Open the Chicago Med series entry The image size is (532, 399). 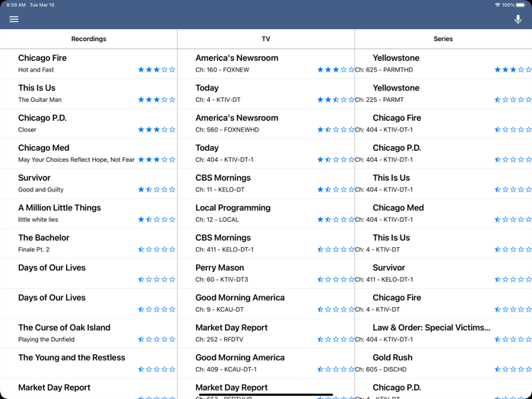click(x=443, y=214)
